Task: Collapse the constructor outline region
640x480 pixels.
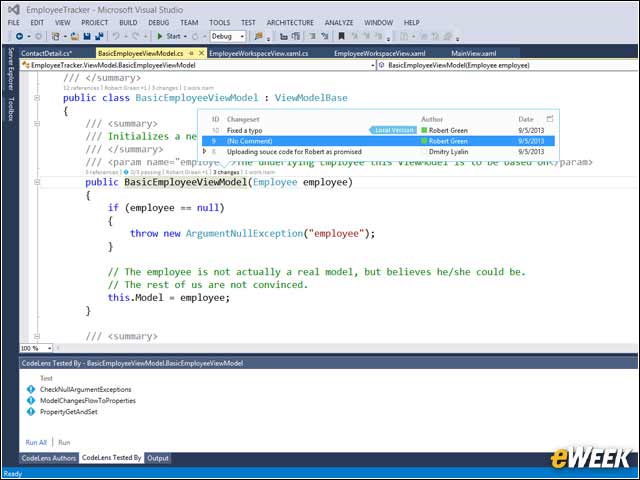Action: pos(37,182)
